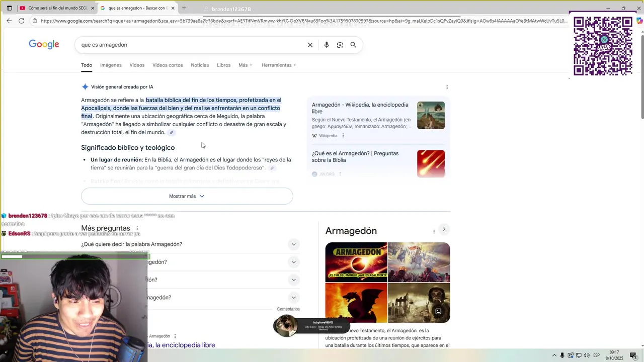Open the horsemen battle painting thumbnail
This screenshot has width=644, height=362.
pyautogui.click(x=419, y=262)
